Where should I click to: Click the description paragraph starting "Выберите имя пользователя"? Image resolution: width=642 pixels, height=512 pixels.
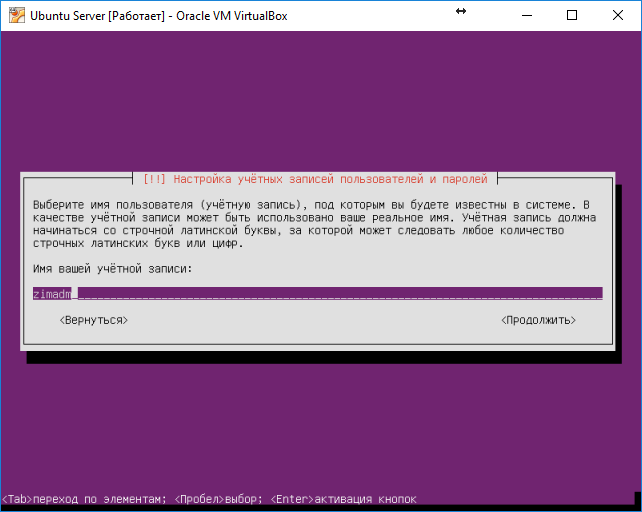pos(314,224)
